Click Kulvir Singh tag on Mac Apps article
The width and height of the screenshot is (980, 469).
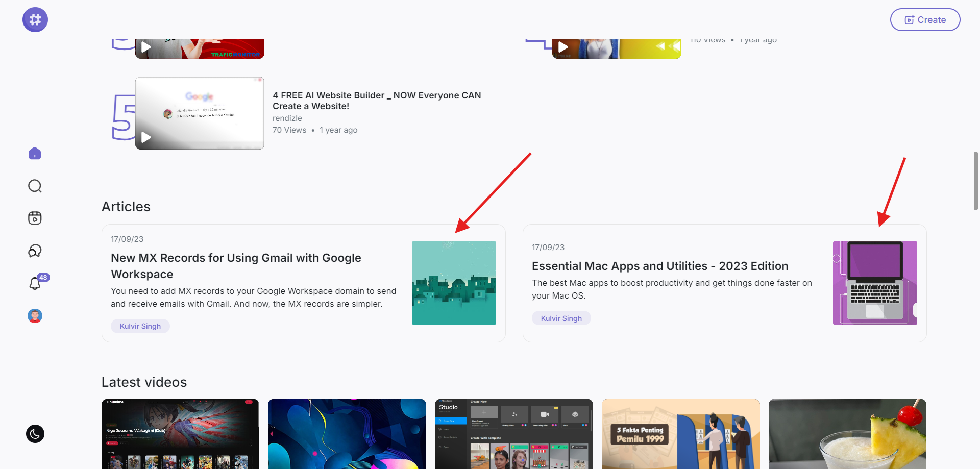pyautogui.click(x=561, y=318)
